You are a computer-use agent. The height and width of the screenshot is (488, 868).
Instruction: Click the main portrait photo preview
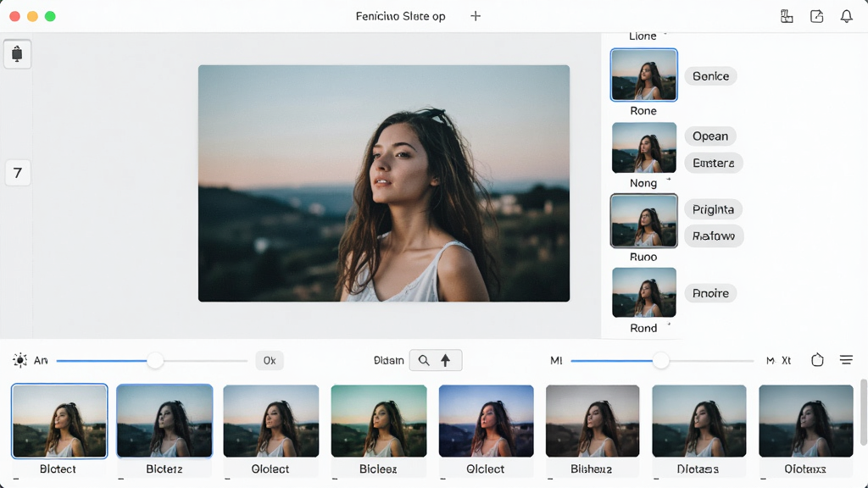coord(384,183)
